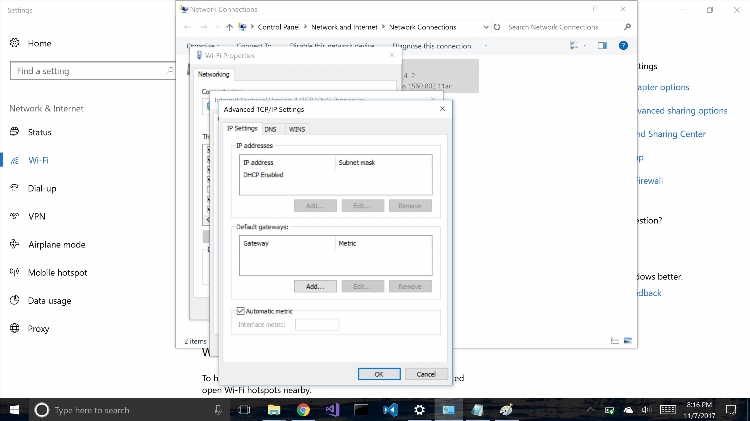Image resolution: width=750 pixels, height=421 pixels.
Task: Open the Settings gear on the taskbar
Action: [419, 410]
